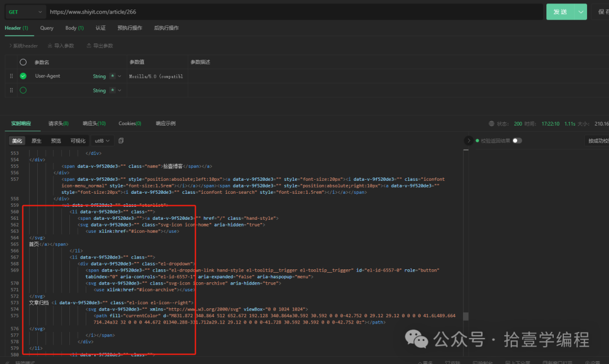This screenshot has height=364, width=609.
Task: Expand the 系统header section
Action: pyautogui.click(x=23, y=46)
